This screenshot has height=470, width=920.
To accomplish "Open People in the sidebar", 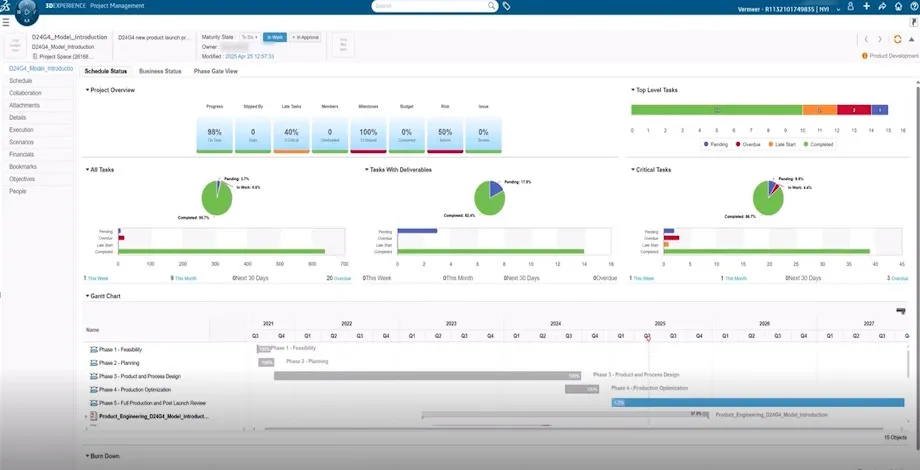I will [x=18, y=191].
